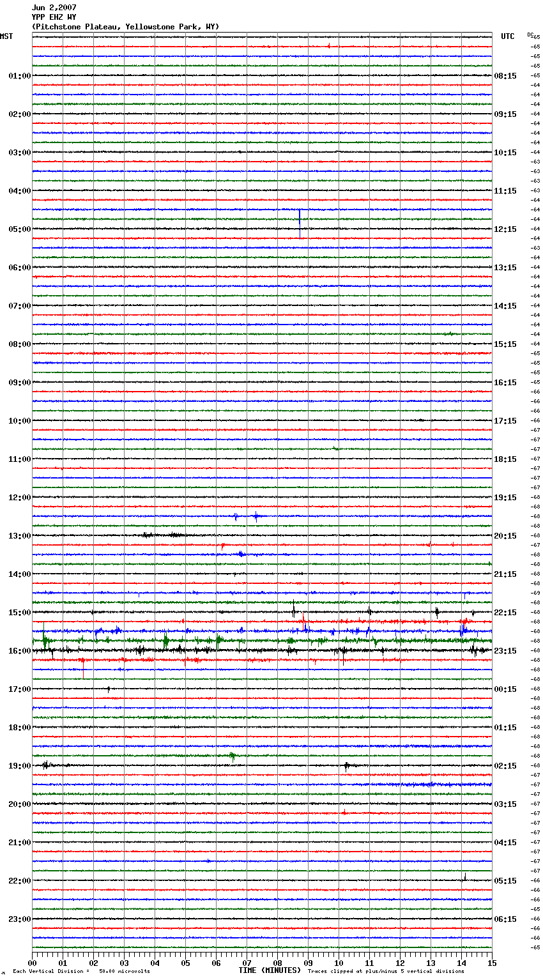Click the '12:15' UTC time label
This screenshot has width=543, height=980.
pos(505,229)
